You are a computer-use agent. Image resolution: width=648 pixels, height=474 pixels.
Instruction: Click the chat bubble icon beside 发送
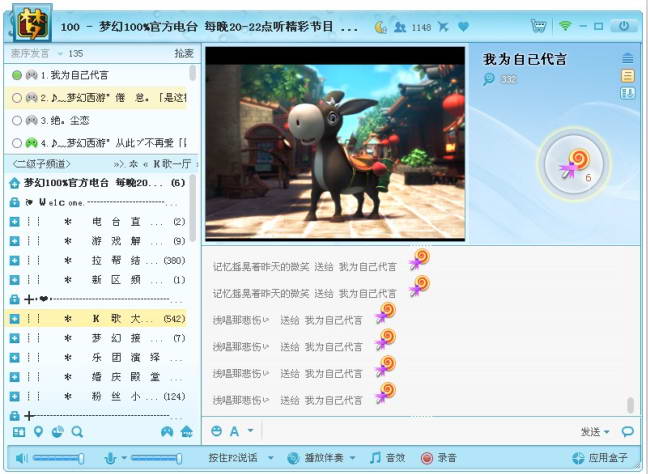click(627, 432)
